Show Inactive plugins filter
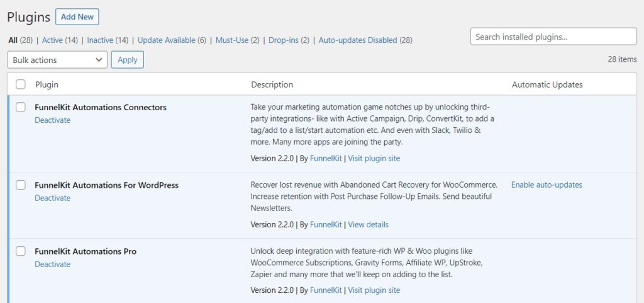 (x=100, y=40)
